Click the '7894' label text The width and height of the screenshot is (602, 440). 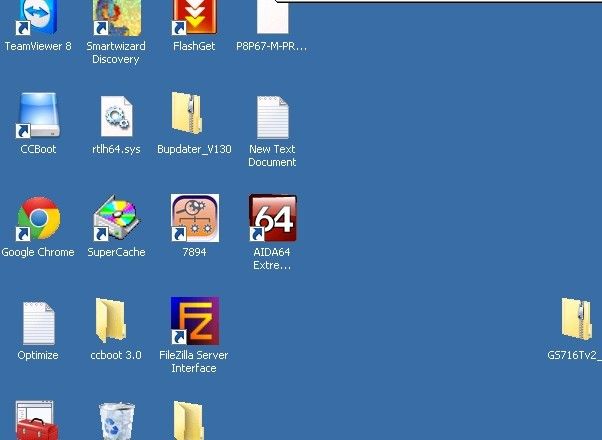[194, 252]
